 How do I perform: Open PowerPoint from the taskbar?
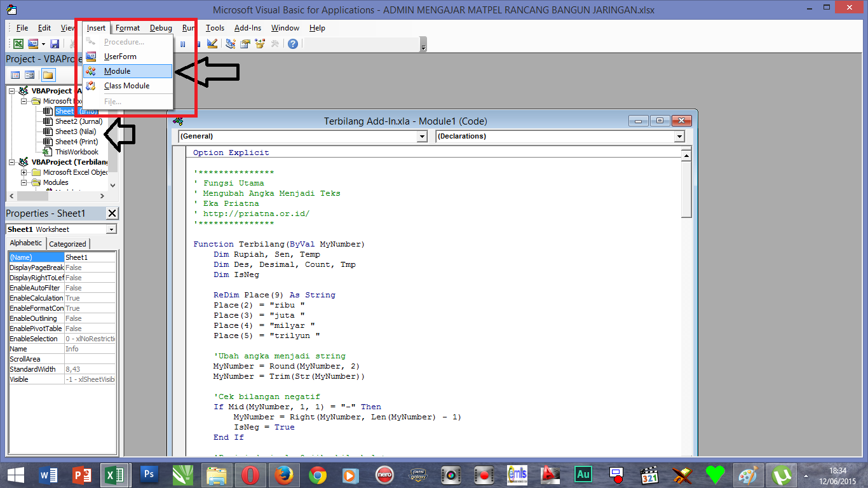pos(82,475)
